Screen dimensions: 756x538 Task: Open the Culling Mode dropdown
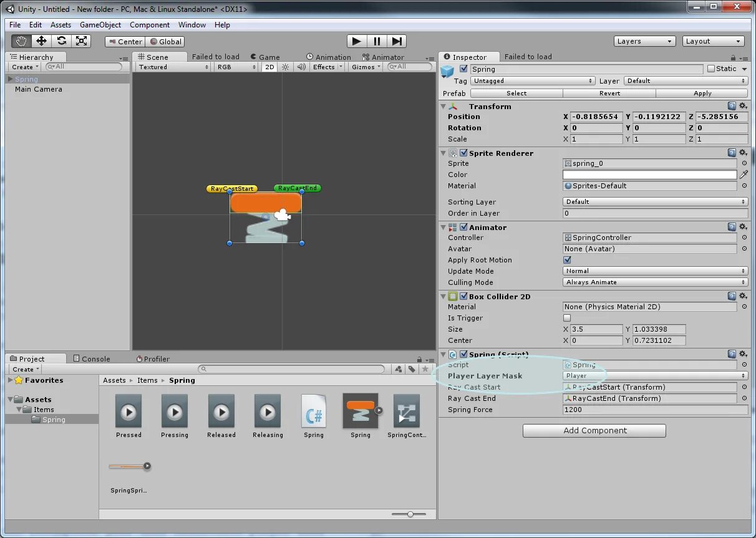pos(655,282)
